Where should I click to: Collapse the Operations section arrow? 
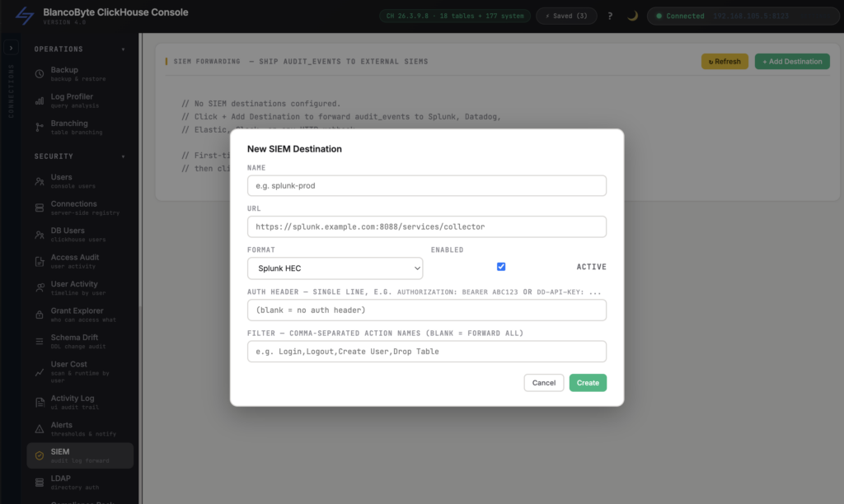124,49
